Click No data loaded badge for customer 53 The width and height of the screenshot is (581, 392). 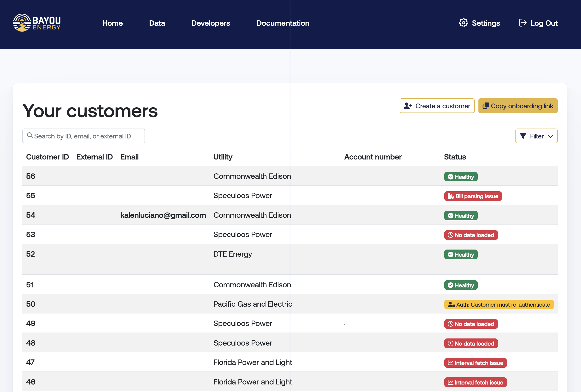coord(471,235)
